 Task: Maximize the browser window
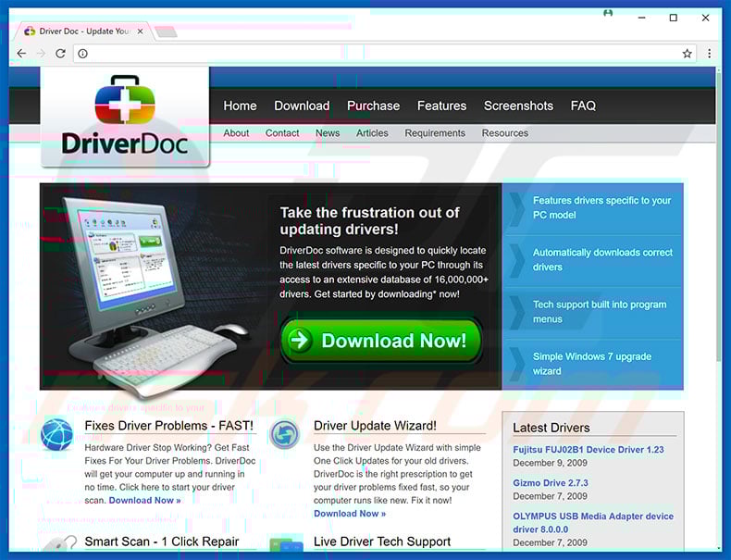pos(674,18)
